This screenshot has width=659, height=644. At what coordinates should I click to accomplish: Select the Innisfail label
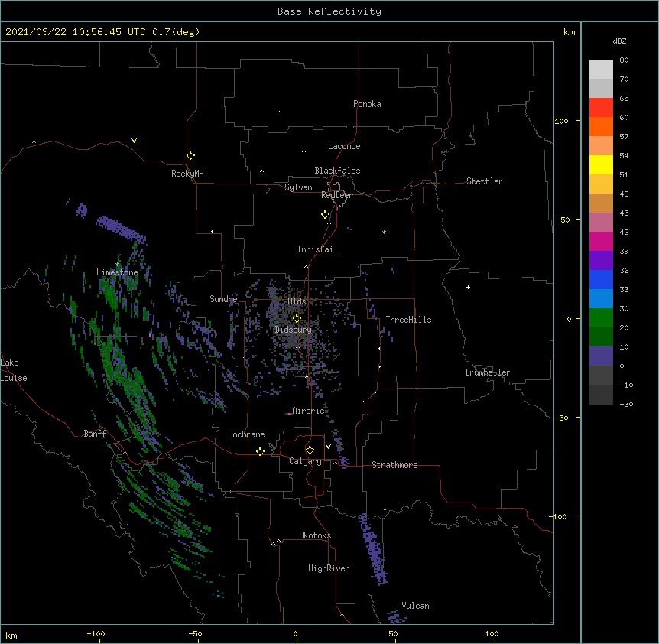click(x=317, y=249)
